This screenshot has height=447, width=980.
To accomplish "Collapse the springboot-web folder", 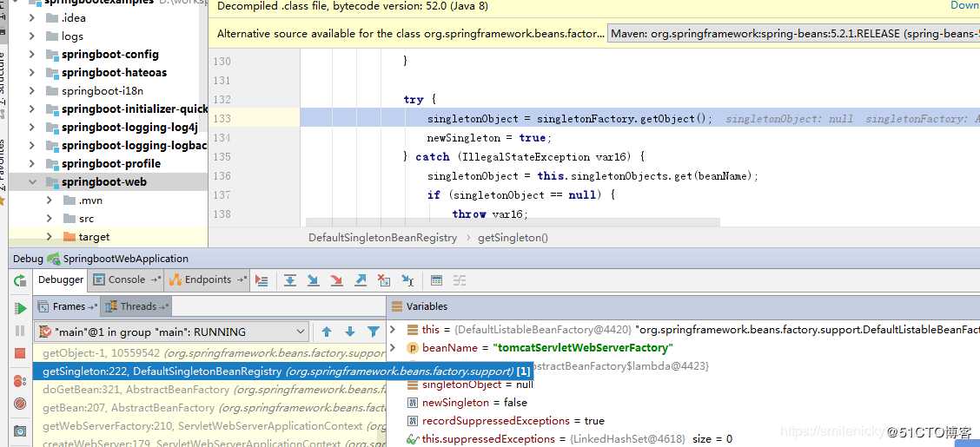I will tap(32, 182).
